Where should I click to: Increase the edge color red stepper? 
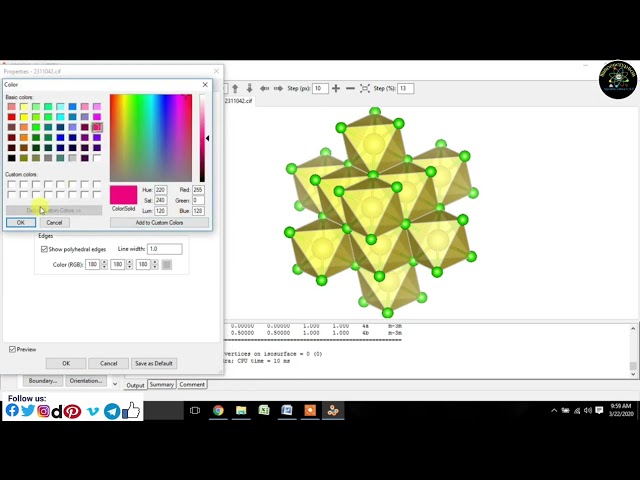click(x=104, y=262)
